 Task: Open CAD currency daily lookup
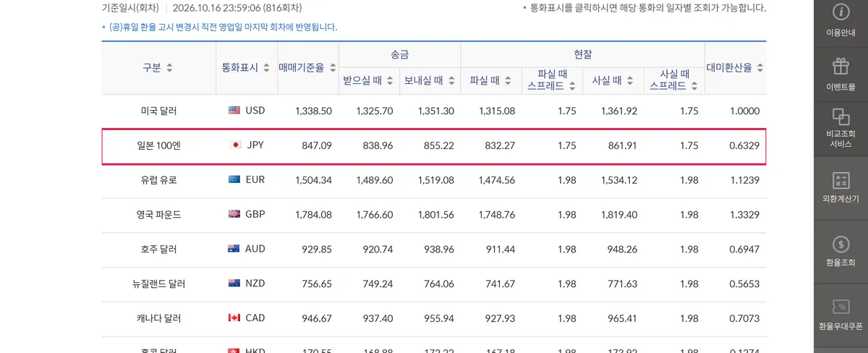click(255, 318)
